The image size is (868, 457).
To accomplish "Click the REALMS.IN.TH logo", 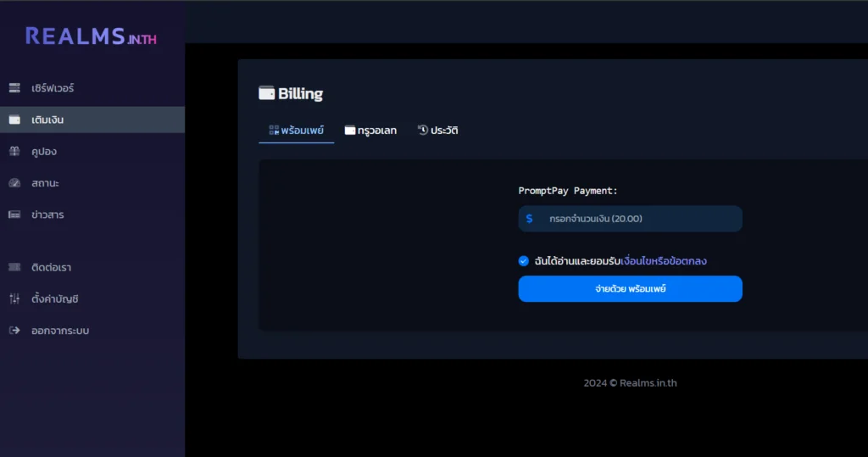I will (x=91, y=36).
